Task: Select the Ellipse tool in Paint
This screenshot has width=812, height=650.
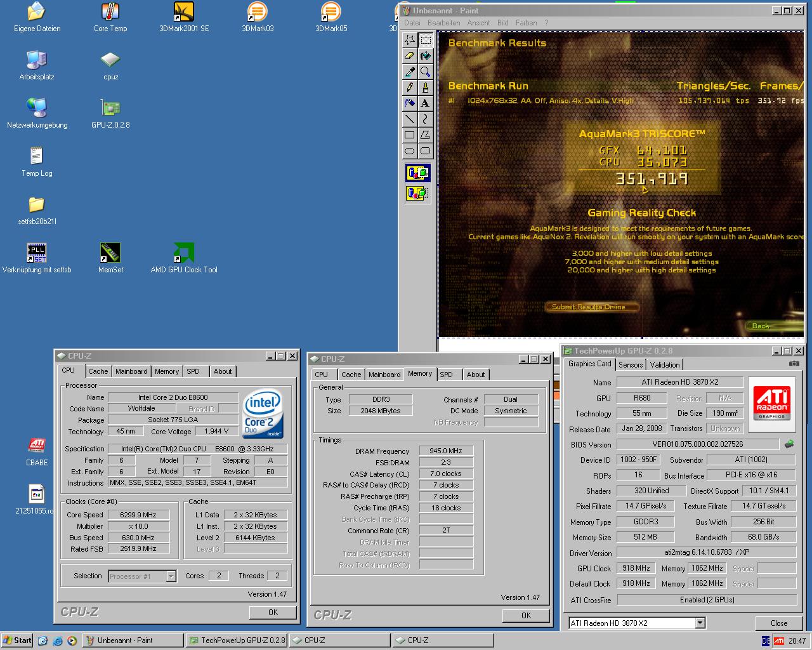Action: [x=410, y=151]
